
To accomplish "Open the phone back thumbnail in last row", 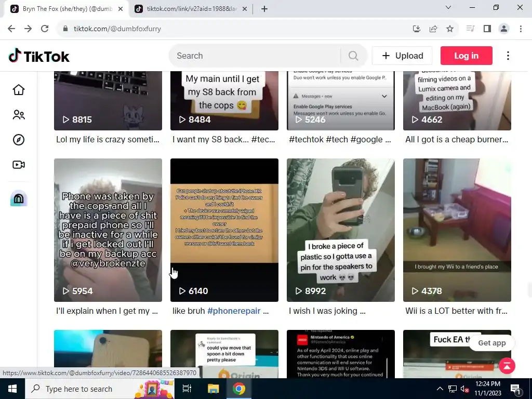I will pyautogui.click(x=108, y=348).
